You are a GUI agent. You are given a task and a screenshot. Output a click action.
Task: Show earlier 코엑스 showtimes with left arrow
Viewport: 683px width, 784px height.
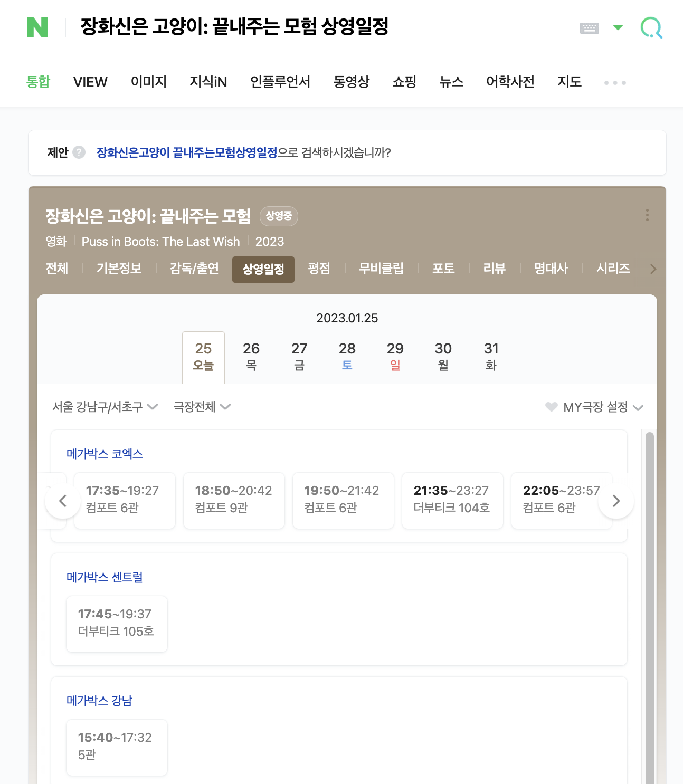click(x=63, y=501)
